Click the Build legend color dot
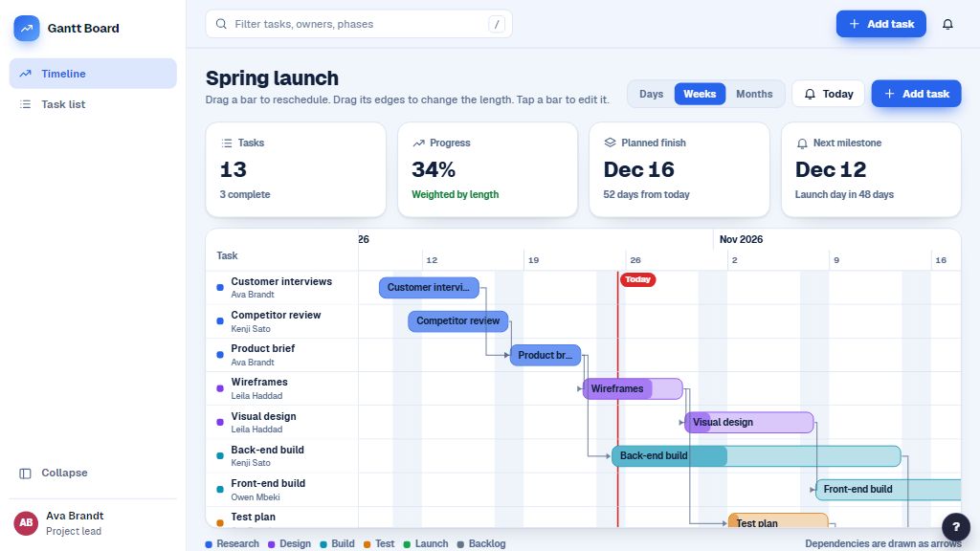The height and width of the screenshot is (551, 980). click(323, 544)
